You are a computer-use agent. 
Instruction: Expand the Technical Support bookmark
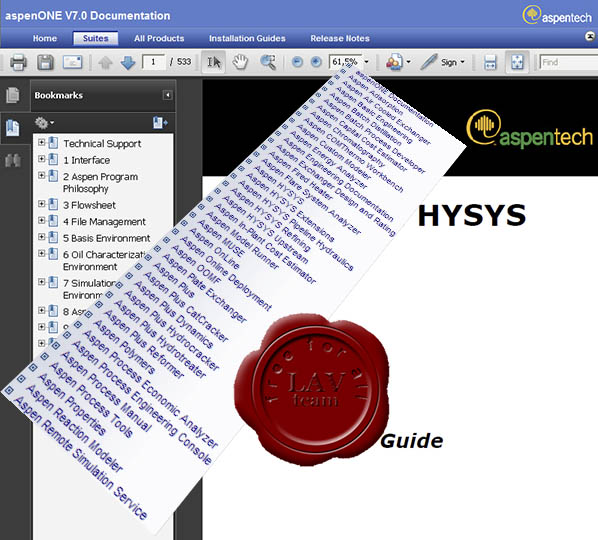[x=42, y=143]
